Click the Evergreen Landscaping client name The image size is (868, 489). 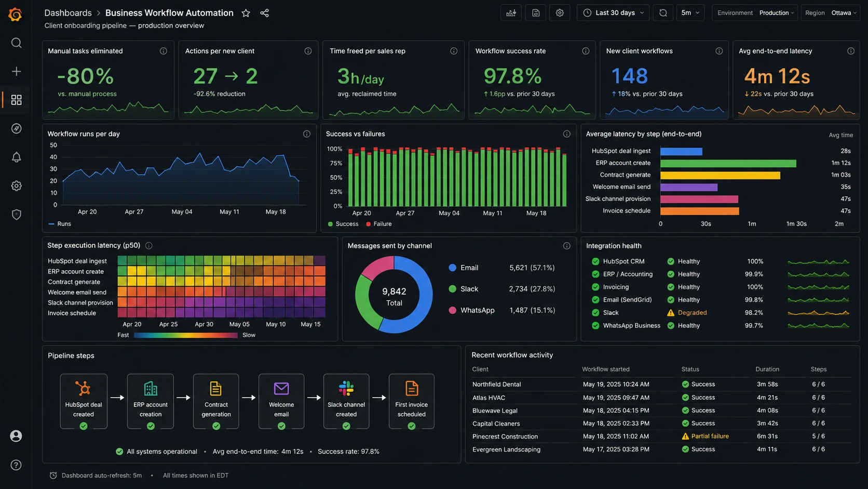coord(506,450)
